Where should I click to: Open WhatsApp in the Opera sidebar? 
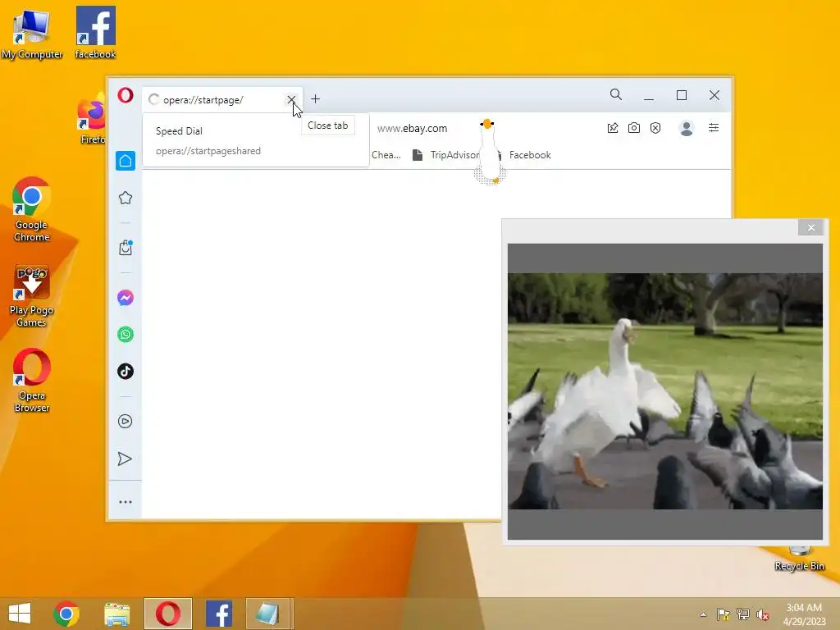pos(126,335)
